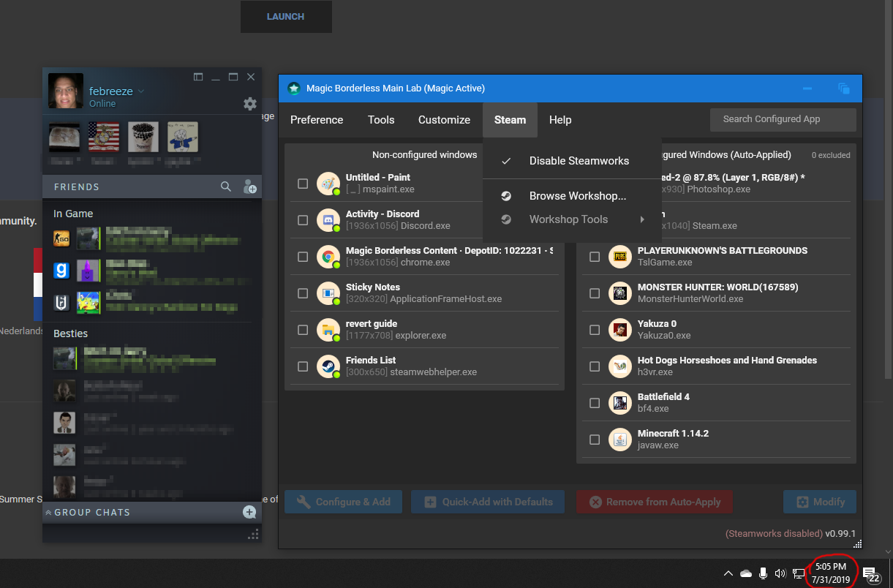
Task: Check the PLAYERUNKNOWN'S BATTLEGROUNDS checkbox
Action: [595, 257]
